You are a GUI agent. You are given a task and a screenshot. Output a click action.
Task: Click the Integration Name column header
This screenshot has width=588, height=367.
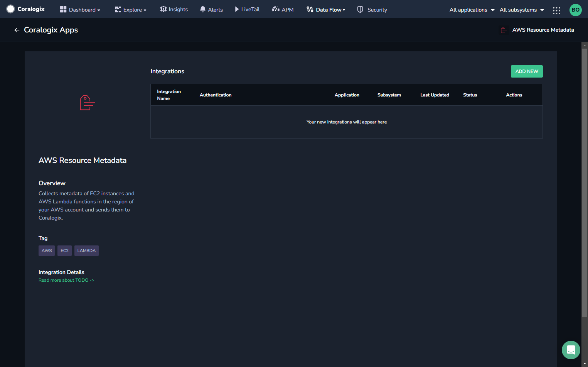(169, 95)
